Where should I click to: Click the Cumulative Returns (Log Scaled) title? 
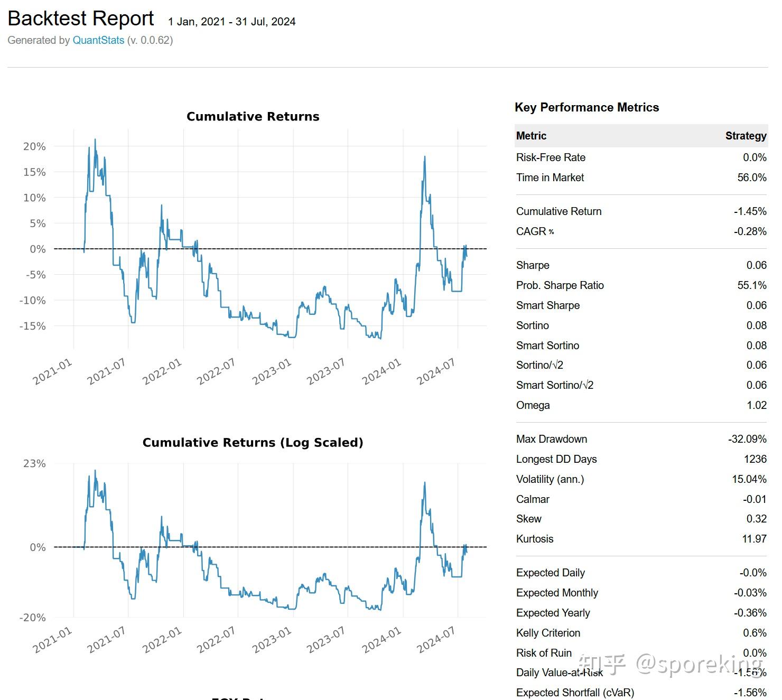coord(253,442)
